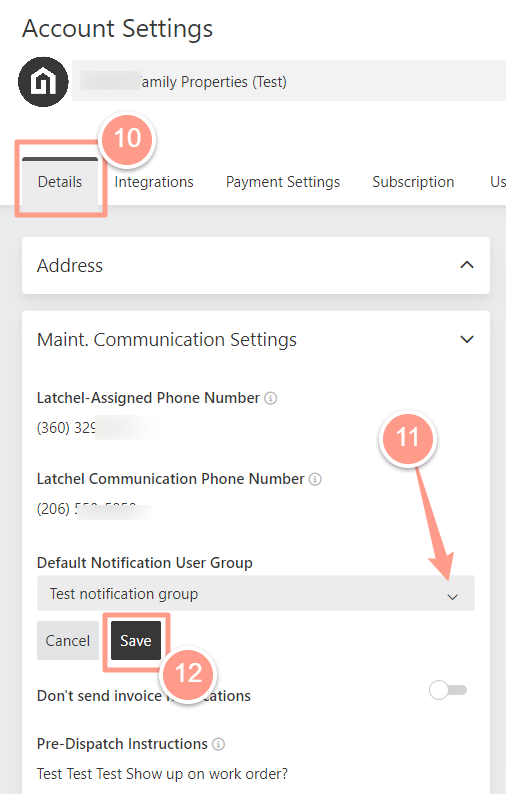Viewport: 506px width, 794px height.
Task: Open the Integrations tab
Action: click(x=154, y=182)
